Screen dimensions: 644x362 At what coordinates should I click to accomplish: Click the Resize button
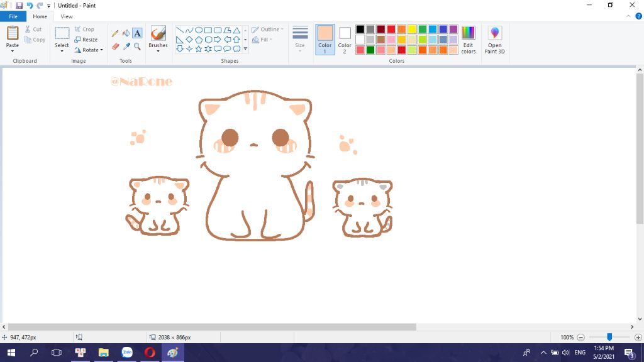86,40
